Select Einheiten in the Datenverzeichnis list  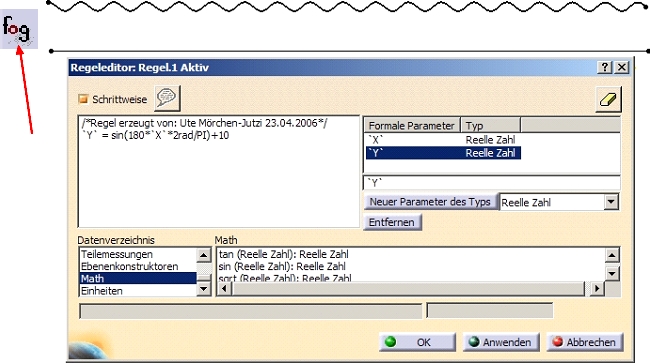(138, 290)
